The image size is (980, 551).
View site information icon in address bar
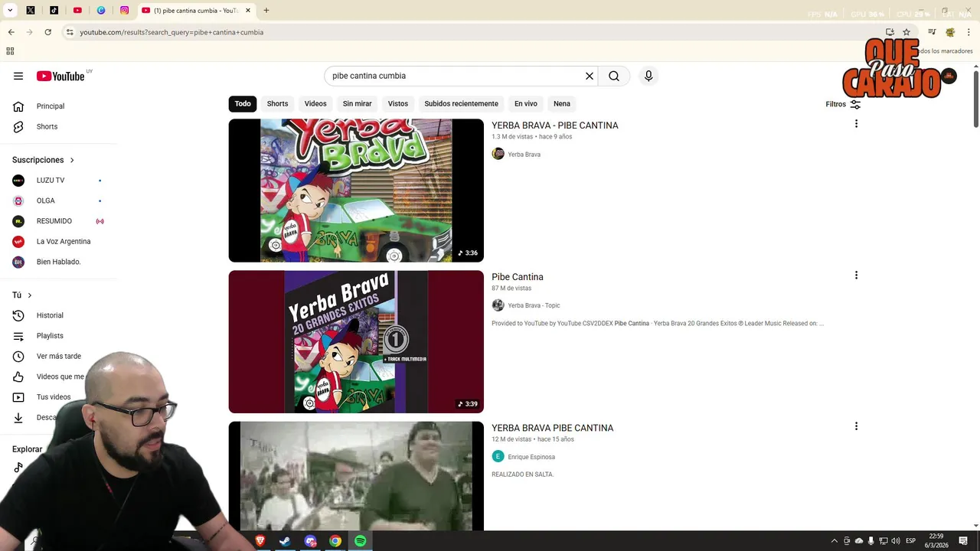pos(70,32)
